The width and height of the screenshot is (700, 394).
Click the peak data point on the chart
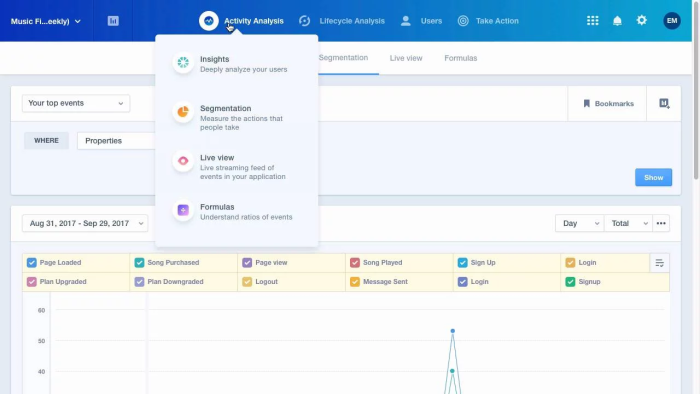pos(452,331)
